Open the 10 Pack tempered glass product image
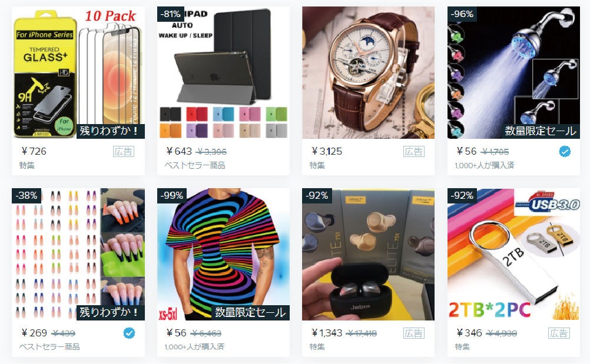Viewport: 590px width, 364px height. [78, 72]
